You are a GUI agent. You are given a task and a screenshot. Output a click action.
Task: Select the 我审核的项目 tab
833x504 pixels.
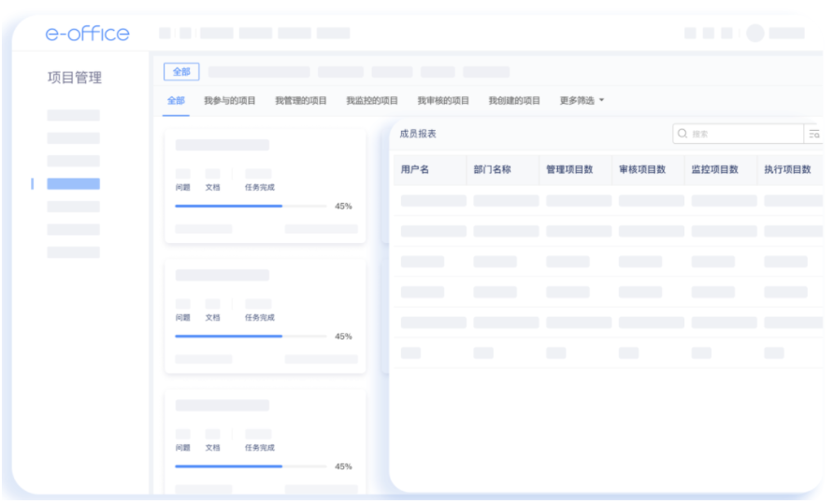click(x=443, y=100)
